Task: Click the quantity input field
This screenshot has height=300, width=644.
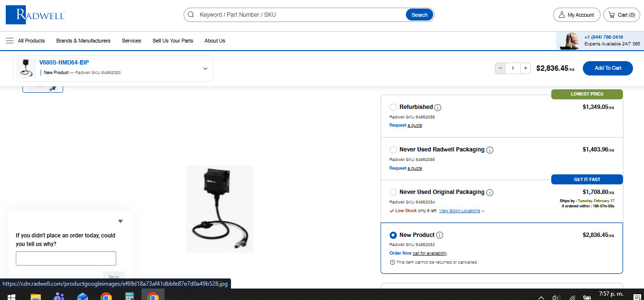Action: [513, 68]
